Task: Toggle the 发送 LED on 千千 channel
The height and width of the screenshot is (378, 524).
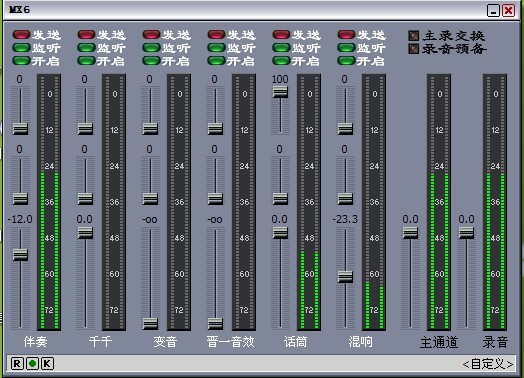Action: (87, 35)
